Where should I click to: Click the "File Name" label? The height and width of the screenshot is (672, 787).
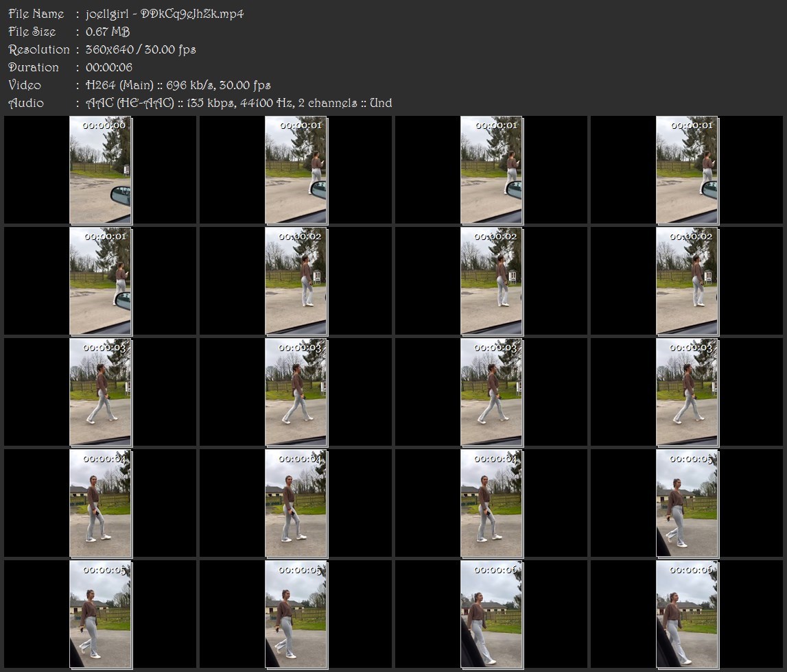point(36,14)
